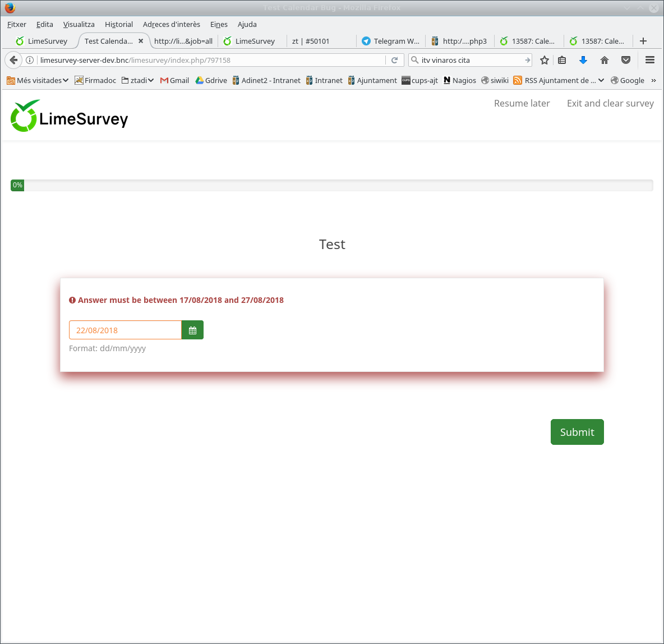
Task: Click the search magnifier icon
Action: point(415,60)
